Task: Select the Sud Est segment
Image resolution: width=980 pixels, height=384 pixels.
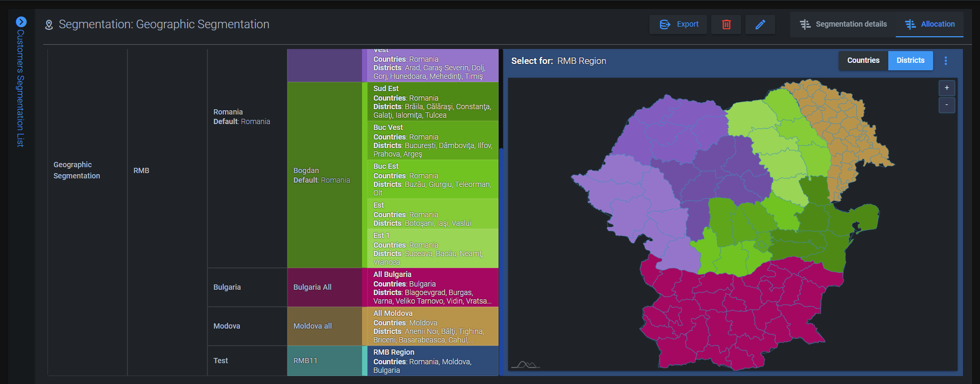Action: click(432, 101)
